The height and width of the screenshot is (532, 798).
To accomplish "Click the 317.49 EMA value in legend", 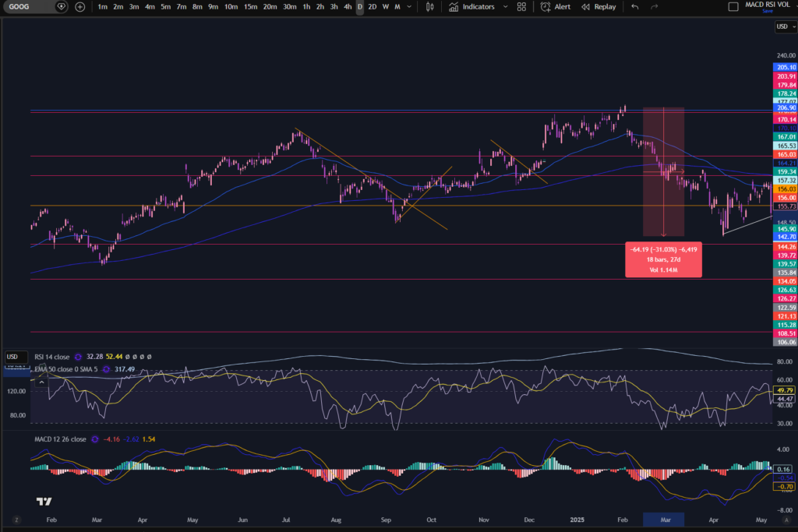I will point(125,369).
